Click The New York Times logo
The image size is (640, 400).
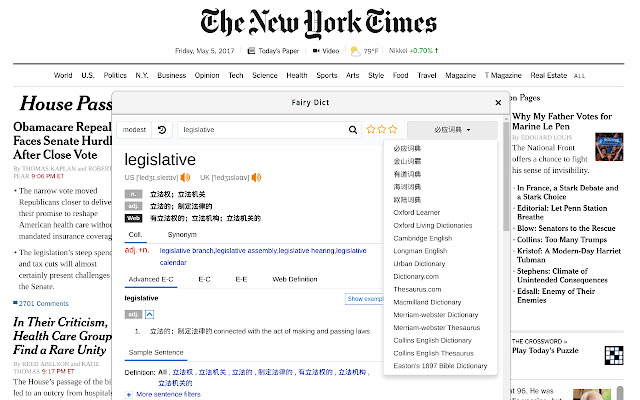[x=318, y=23]
